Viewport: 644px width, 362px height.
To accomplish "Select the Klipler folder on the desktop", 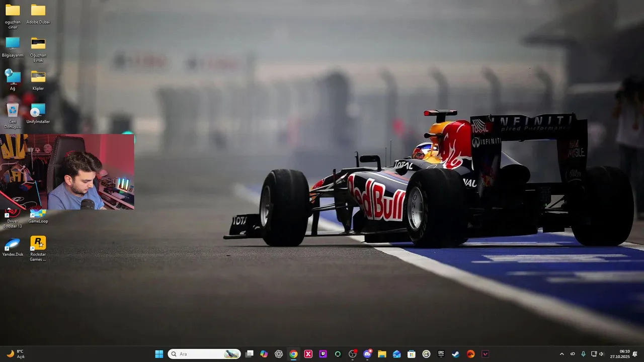I will pos(38,80).
